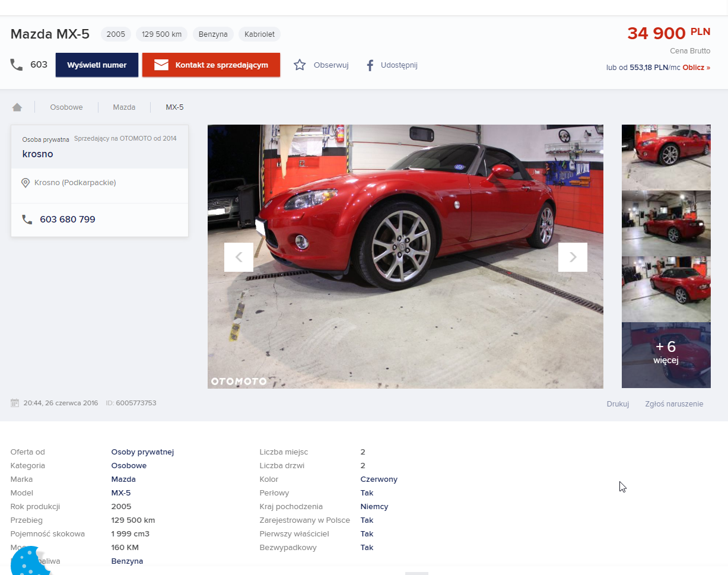Select the second gallery thumbnail
This screenshot has width=728, height=575.
[666, 223]
